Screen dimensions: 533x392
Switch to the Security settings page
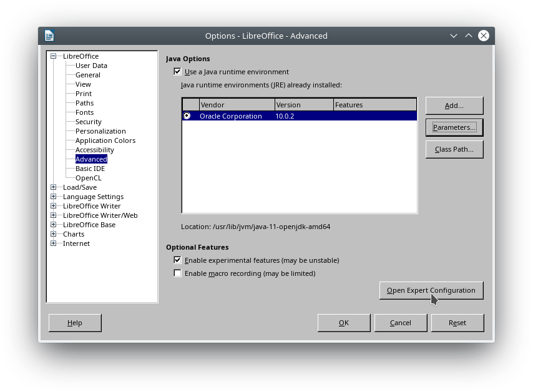tap(88, 122)
